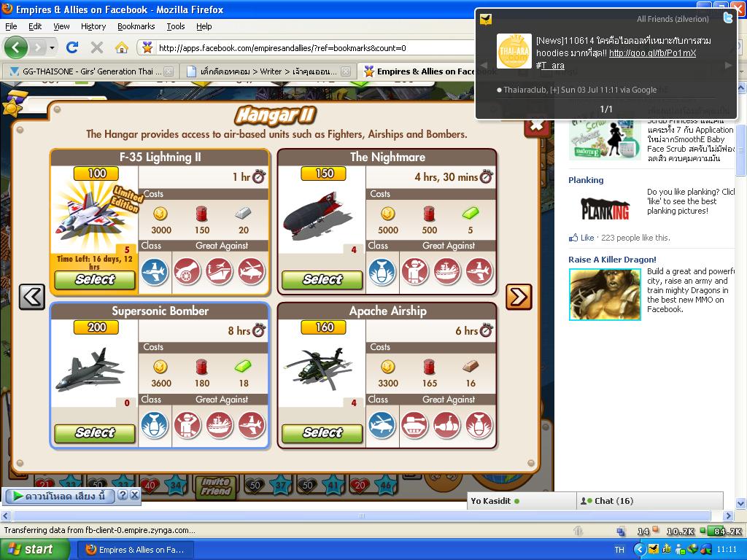Image resolution: width=747 pixels, height=560 pixels.
Task: Click the Planking logo image
Action: (x=605, y=209)
